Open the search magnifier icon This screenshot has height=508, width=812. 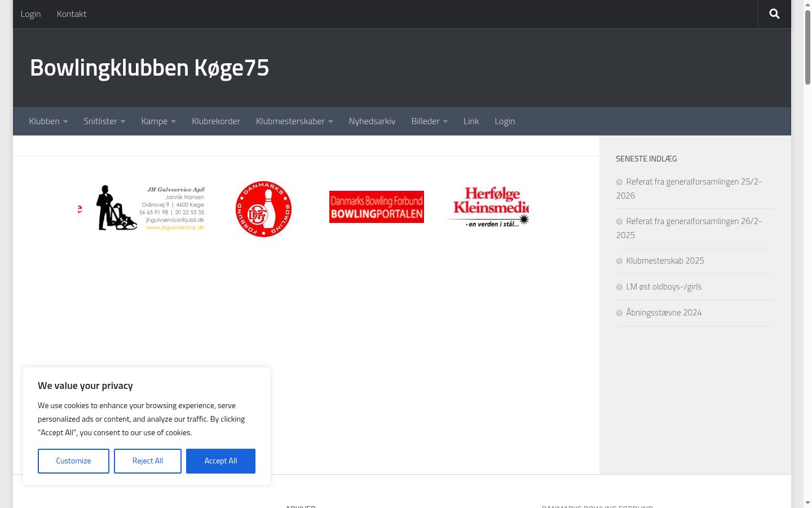774,14
